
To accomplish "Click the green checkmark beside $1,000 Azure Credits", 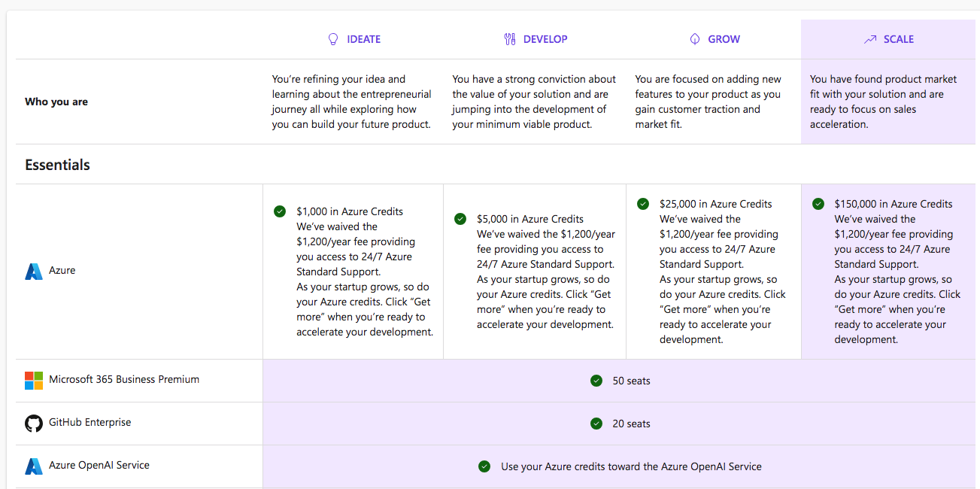I will pyautogui.click(x=280, y=211).
